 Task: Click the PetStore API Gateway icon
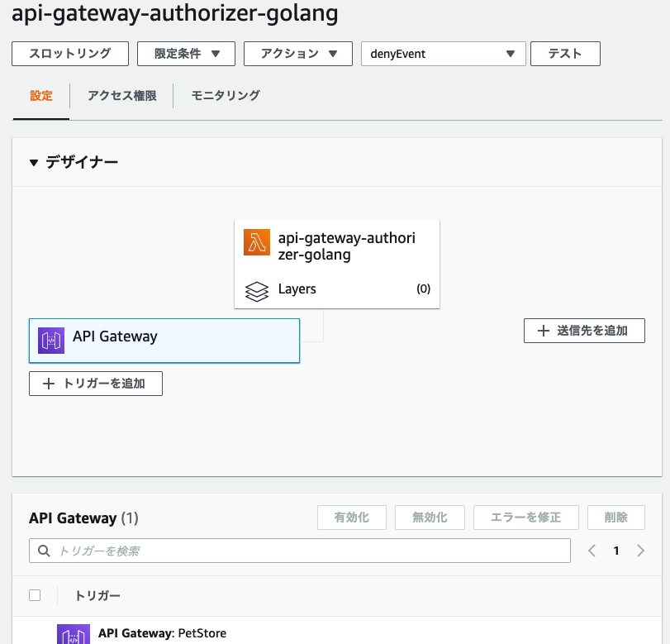point(74,634)
